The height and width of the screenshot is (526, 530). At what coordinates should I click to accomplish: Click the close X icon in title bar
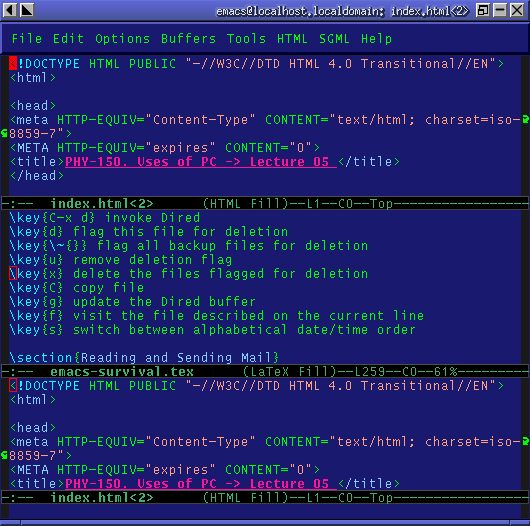tap(517, 10)
